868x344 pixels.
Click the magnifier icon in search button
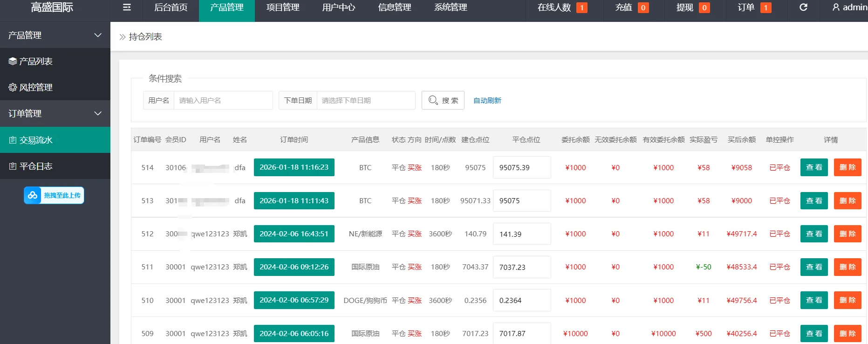pyautogui.click(x=433, y=100)
